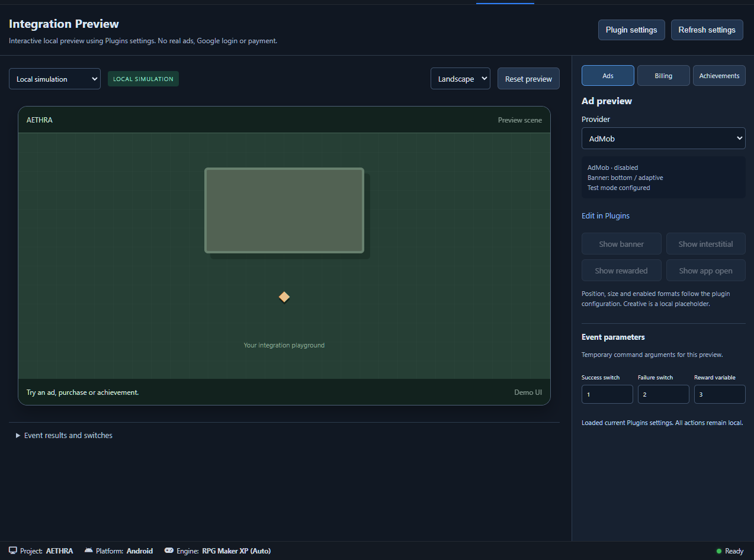Click the Integration Preview page title
The width and height of the screenshot is (754, 560).
click(64, 24)
